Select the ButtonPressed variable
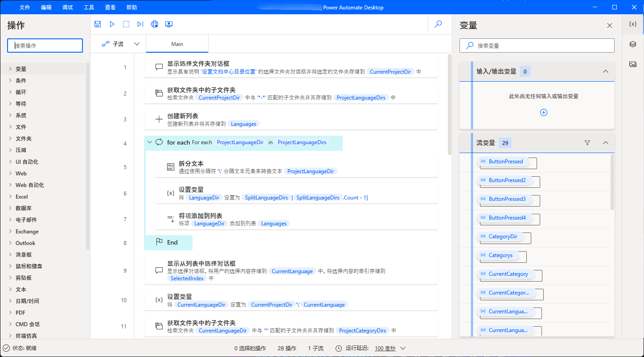This screenshot has width=644, height=357. tap(502, 162)
